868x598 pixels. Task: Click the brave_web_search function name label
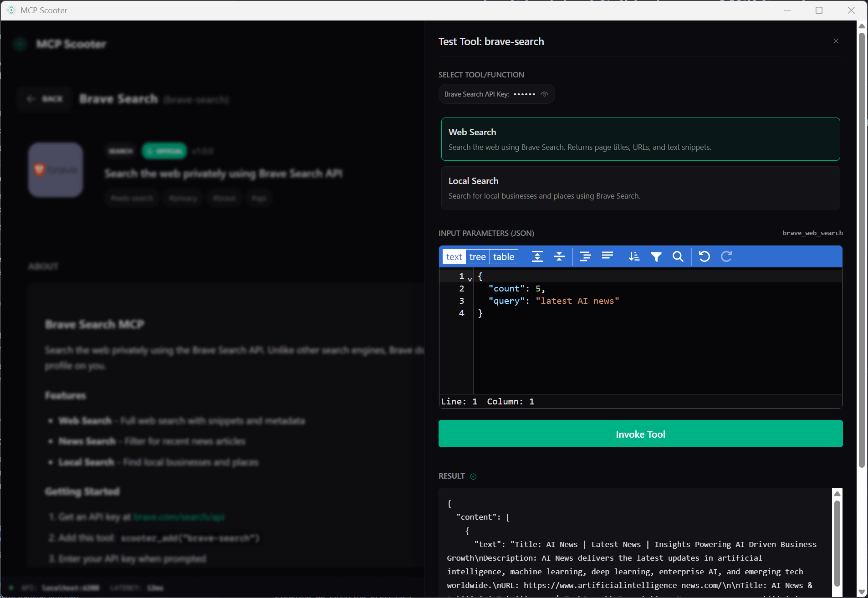pyautogui.click(x=813, y=233)
